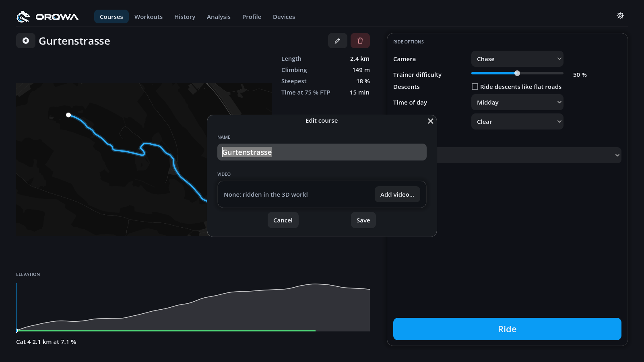Click the 'Cat 4 2.1 km at 7.1 %' climb text
This screenshot has width=644, height=362.
[x=46, y=342]
